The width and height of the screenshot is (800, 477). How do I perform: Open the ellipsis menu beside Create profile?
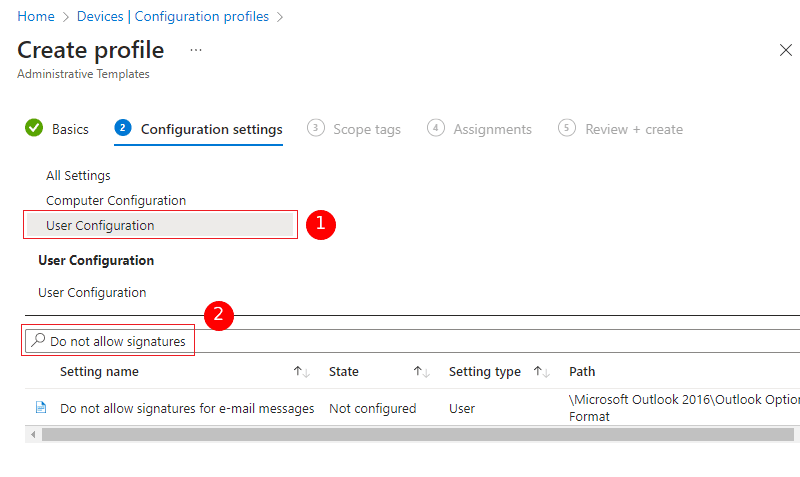coord(196,50)
